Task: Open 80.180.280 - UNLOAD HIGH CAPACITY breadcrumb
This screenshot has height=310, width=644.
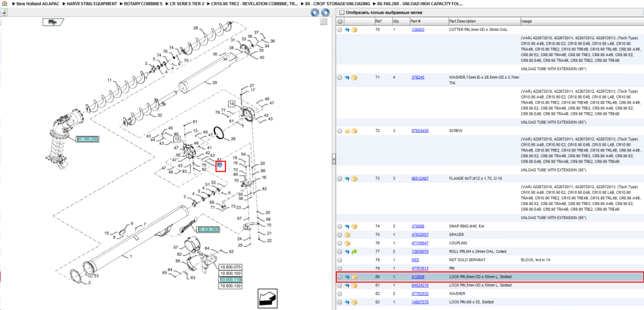Action: pos(420,3)
